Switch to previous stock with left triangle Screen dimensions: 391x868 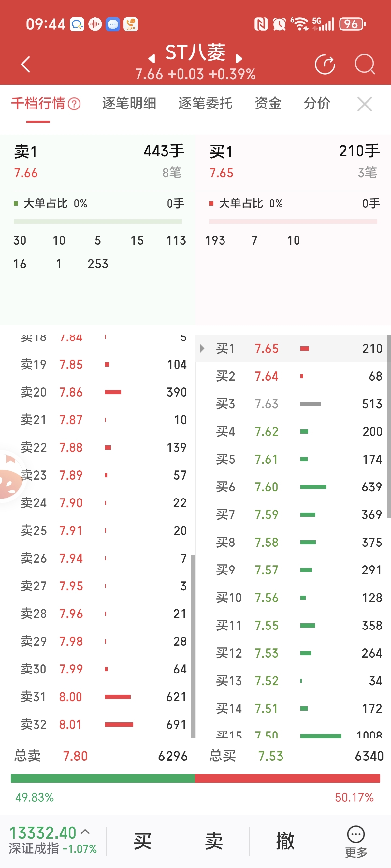152,59
